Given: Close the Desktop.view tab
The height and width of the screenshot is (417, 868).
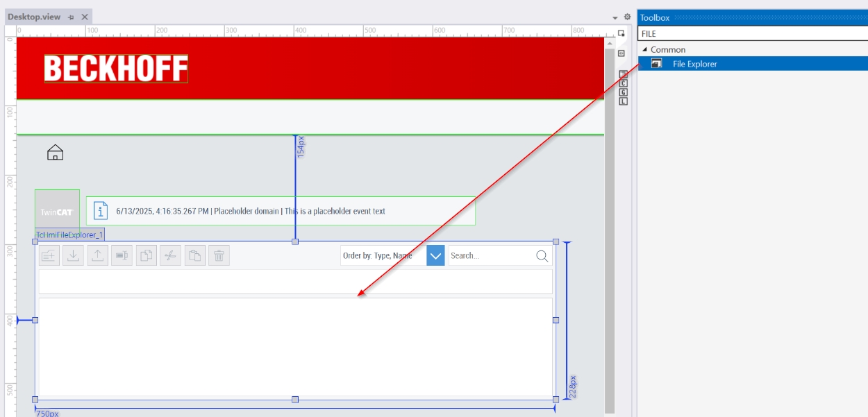Looking at the screenshot, I should point(85,17).
